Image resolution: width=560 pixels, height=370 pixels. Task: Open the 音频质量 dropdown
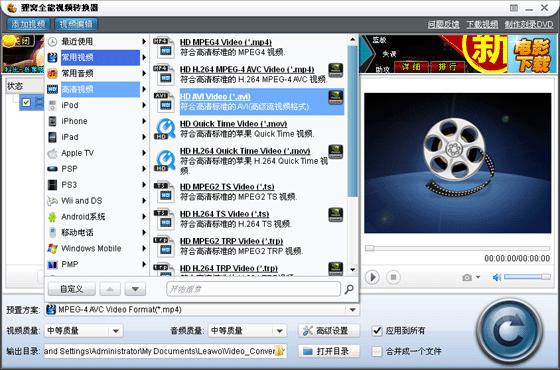point(280,331)
